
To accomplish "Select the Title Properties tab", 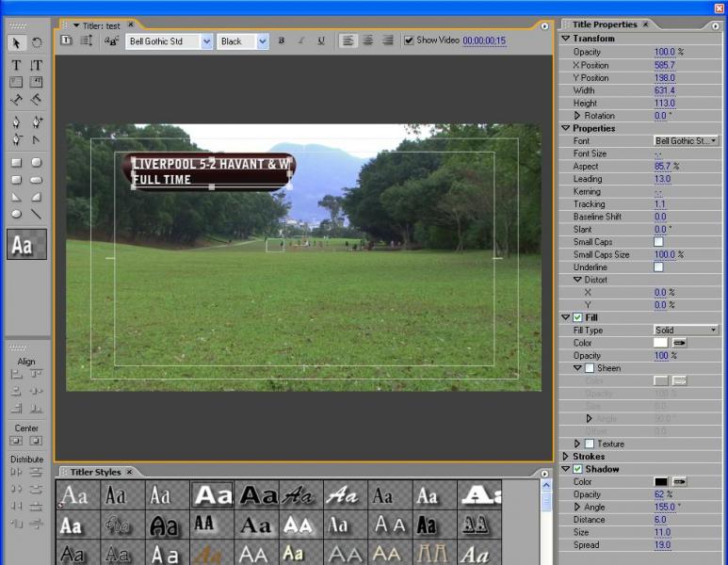I will pos(604,24).
